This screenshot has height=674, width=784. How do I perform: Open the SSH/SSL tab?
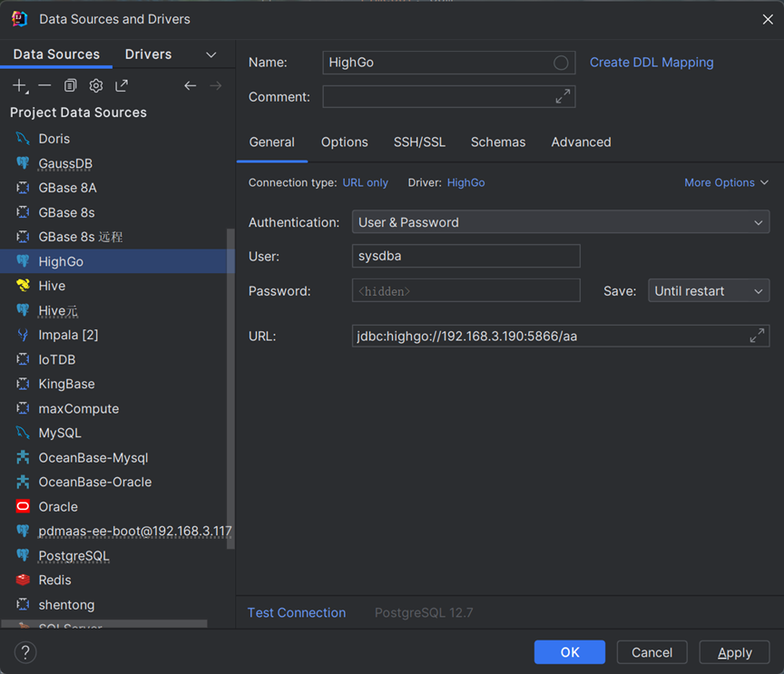419,142
